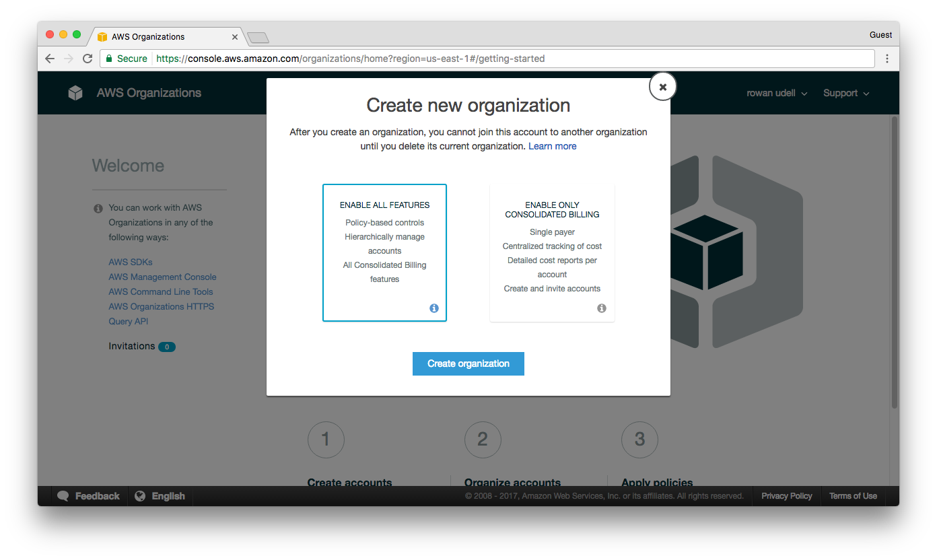Click the step 3 circle for Apply policies
The width and height of the screenshot is (937, 560).
click(x=639, y=440)
